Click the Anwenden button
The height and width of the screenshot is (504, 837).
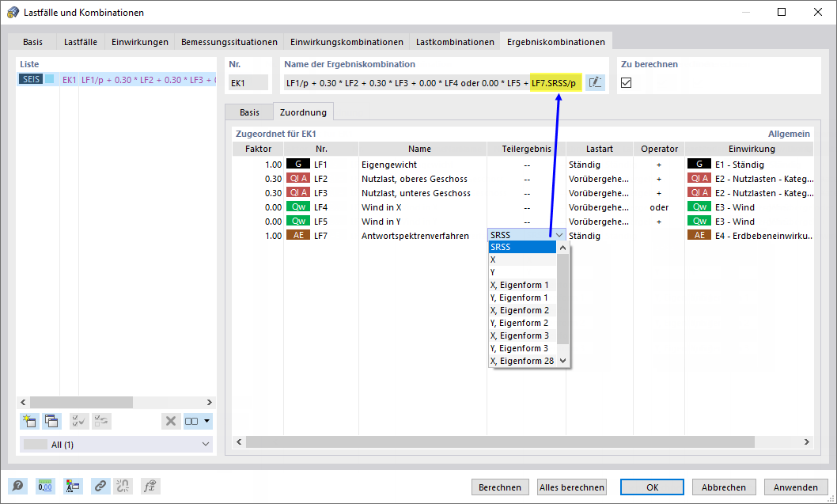796,487
